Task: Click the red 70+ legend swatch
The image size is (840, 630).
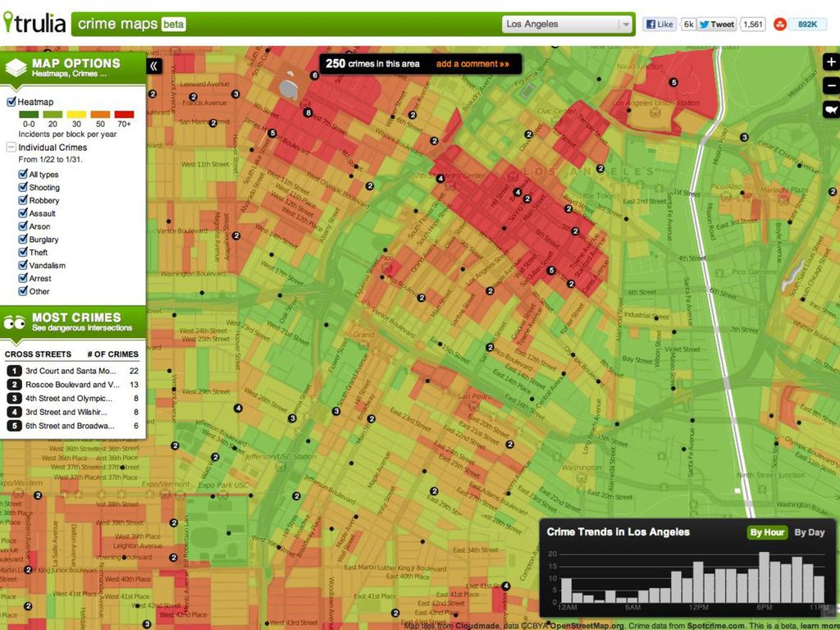Action: pos(125,114)
